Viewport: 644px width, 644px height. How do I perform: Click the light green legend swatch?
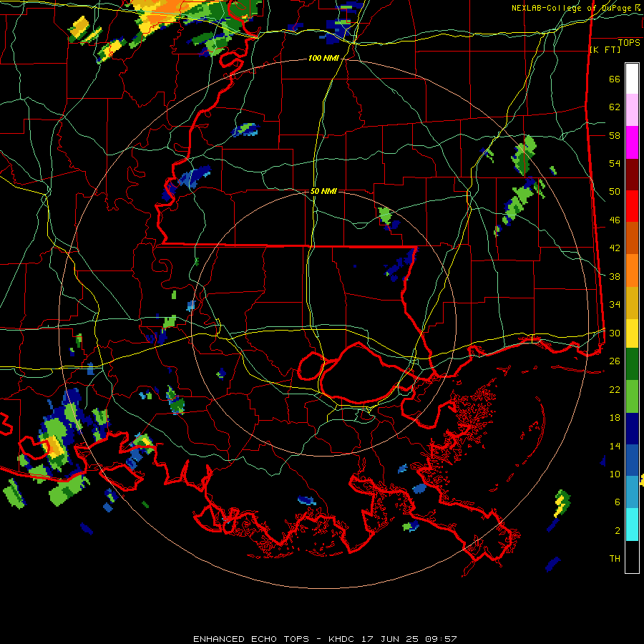[632, 396]
